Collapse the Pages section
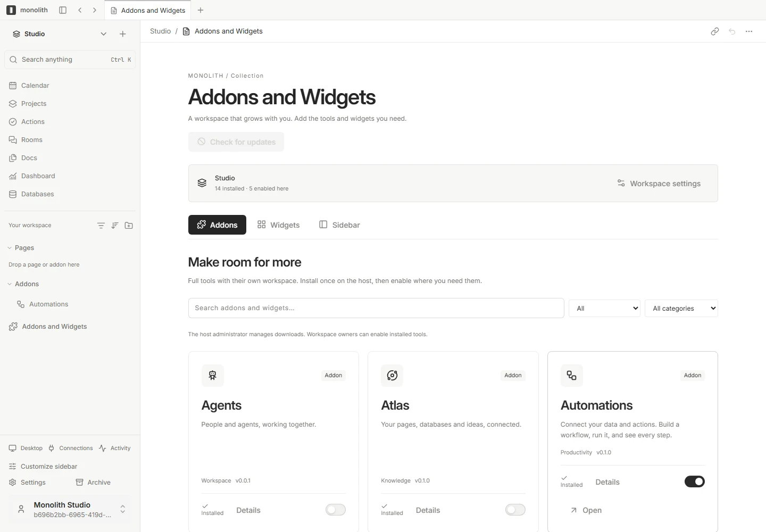Image resolution: width=766 pixels, height=532 pixels. click(10, 248)
